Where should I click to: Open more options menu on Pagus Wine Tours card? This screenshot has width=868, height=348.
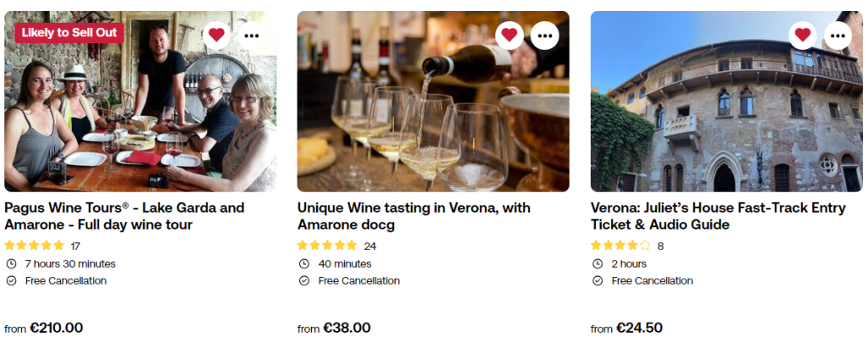[x=252, y=35]
